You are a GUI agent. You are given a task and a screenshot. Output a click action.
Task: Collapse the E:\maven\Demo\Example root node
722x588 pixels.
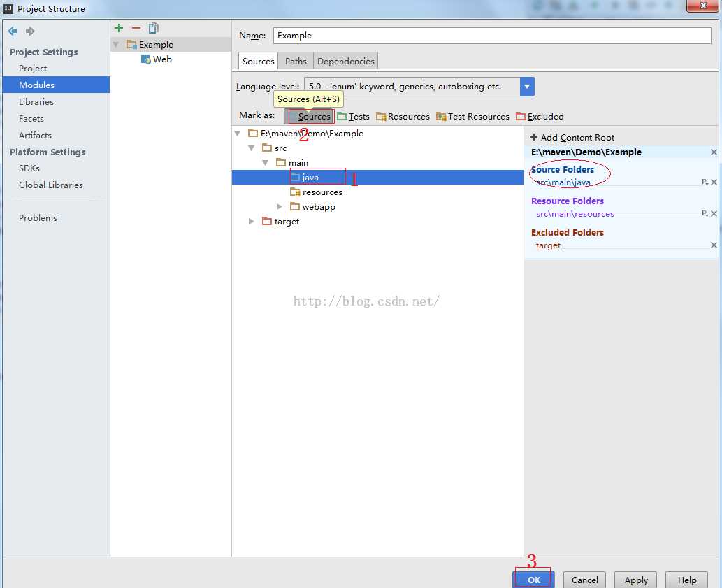click(238, 134)
